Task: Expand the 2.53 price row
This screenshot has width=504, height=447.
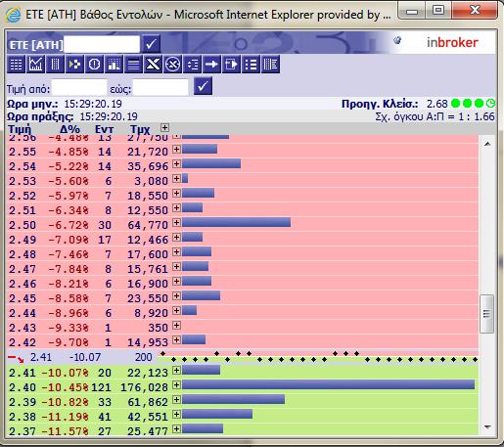Action: (x=176, y=178)
